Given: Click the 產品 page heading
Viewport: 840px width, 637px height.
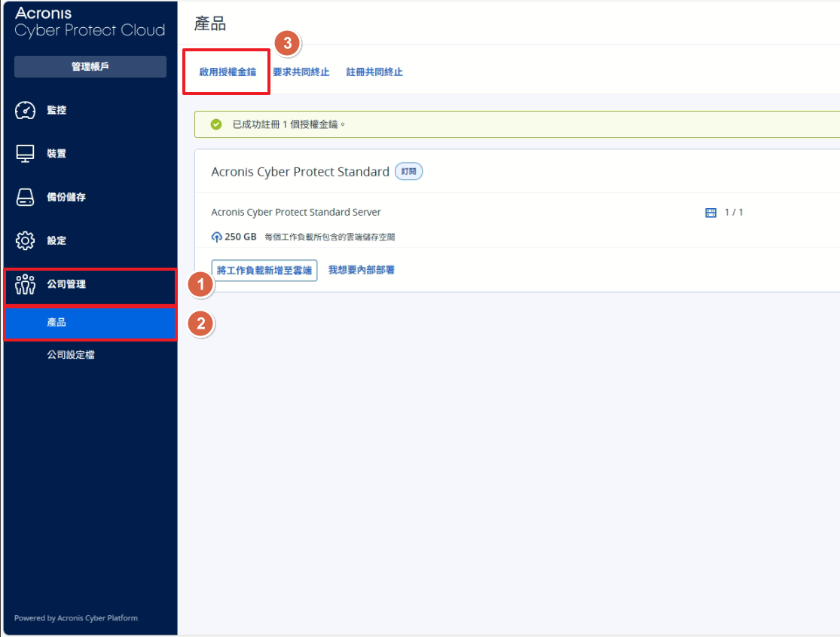Looking at the screenshot, I should [x=210, y=23].
